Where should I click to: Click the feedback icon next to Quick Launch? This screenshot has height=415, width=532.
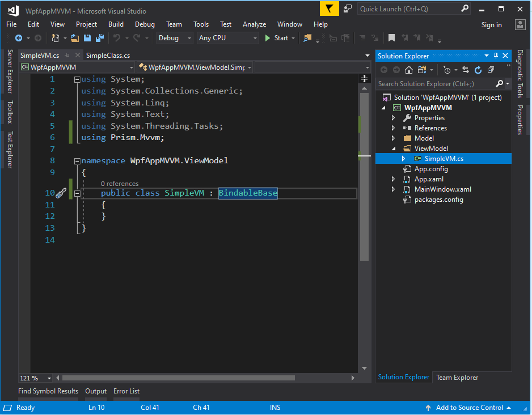348,9
